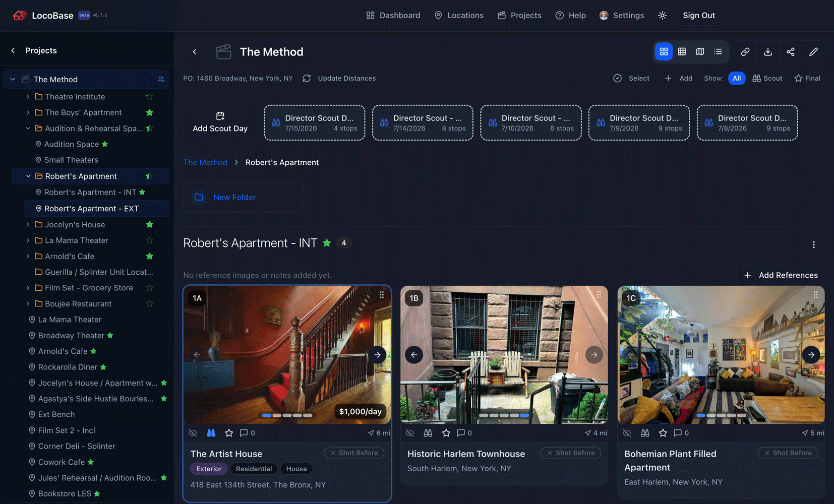Toggle star on La Mama Theater folder
834x504 pixels.
pyautogui.click(x=149, y=240)
